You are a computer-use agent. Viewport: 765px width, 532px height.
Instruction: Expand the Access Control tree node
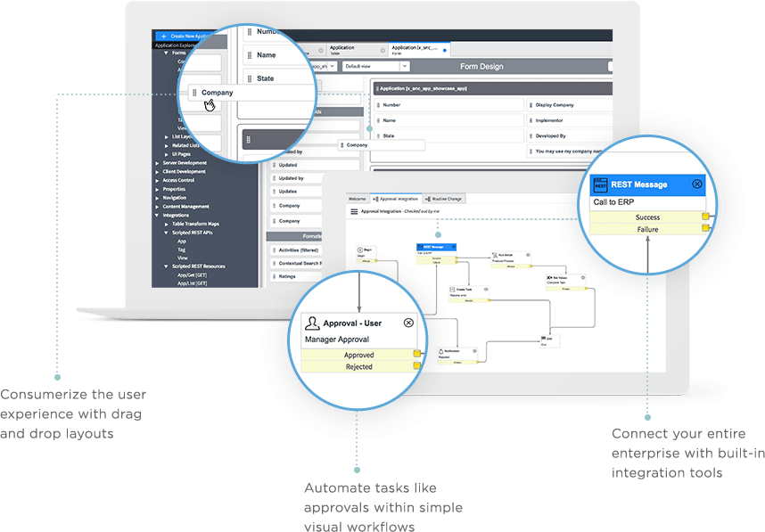[157, 180]
